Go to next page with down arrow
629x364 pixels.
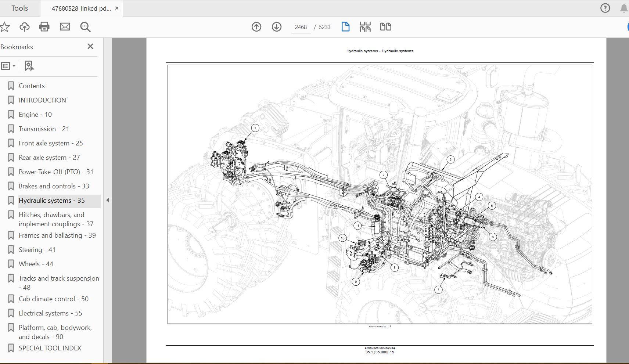click(x=277, y=27)
